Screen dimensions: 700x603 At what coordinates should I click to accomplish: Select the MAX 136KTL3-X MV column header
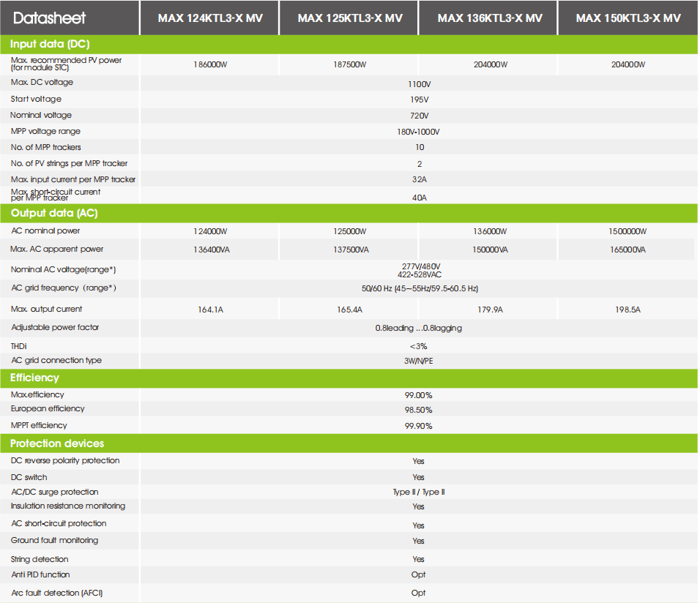pos(490,18)
